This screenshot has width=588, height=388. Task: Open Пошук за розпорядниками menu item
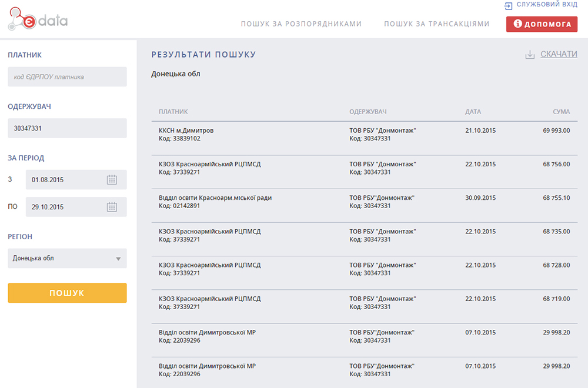[x=301, y=24]
